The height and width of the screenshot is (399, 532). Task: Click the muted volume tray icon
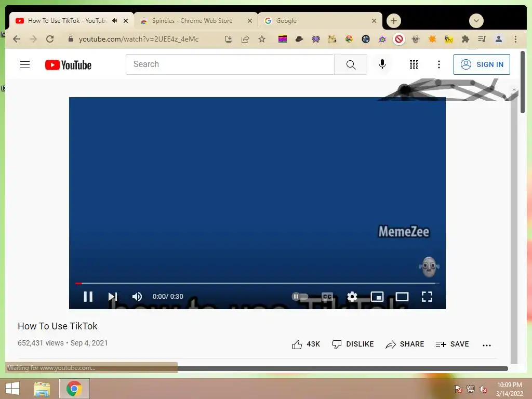tap(484, 389)
